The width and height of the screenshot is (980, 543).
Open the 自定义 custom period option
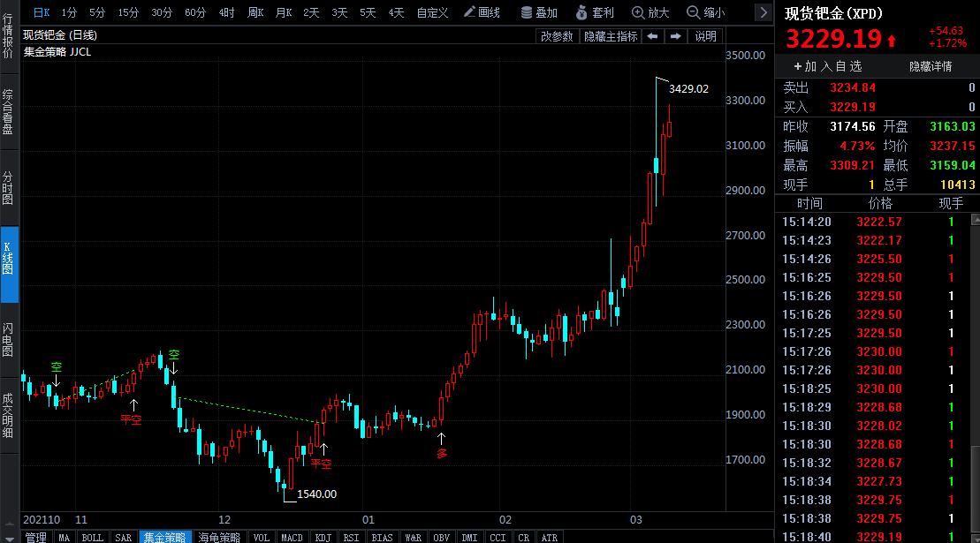pyautogui.click(x=432, y=12)
